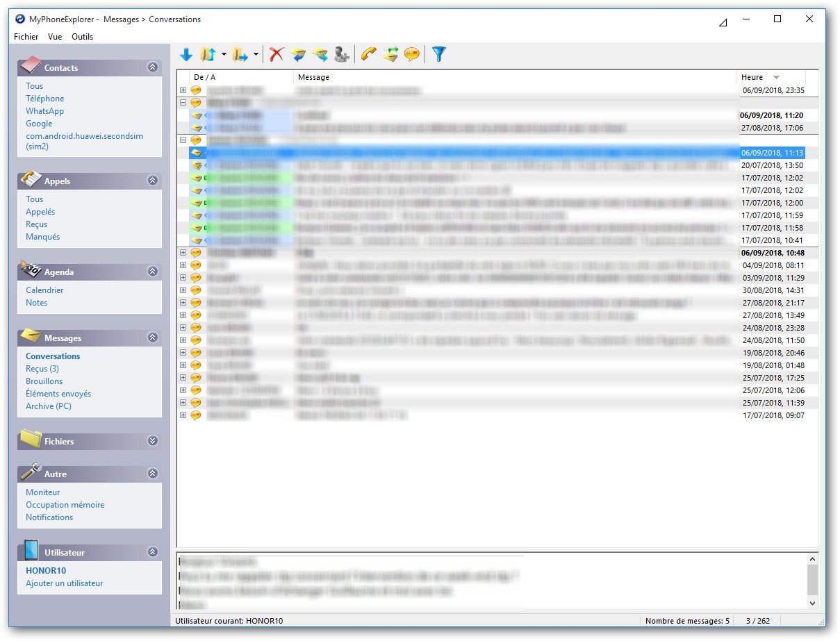Click the orange phone call icon
840x641 pixels.
point(369,54)
